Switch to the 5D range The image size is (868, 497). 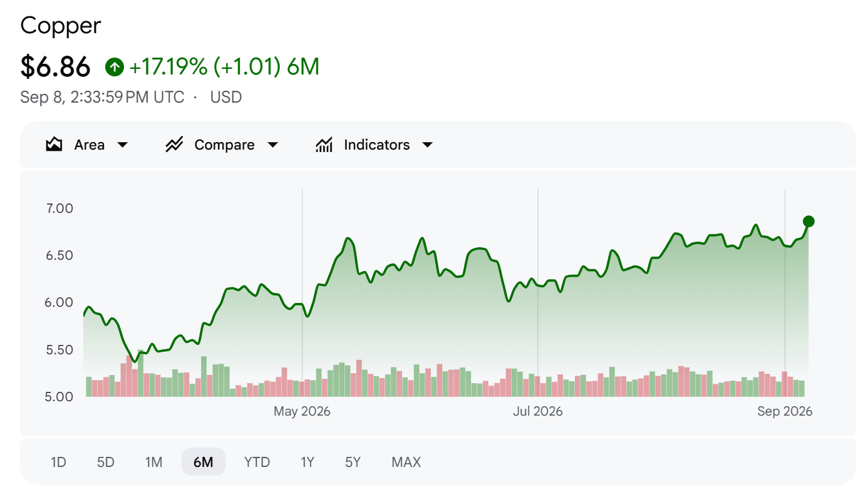point(106,462)
